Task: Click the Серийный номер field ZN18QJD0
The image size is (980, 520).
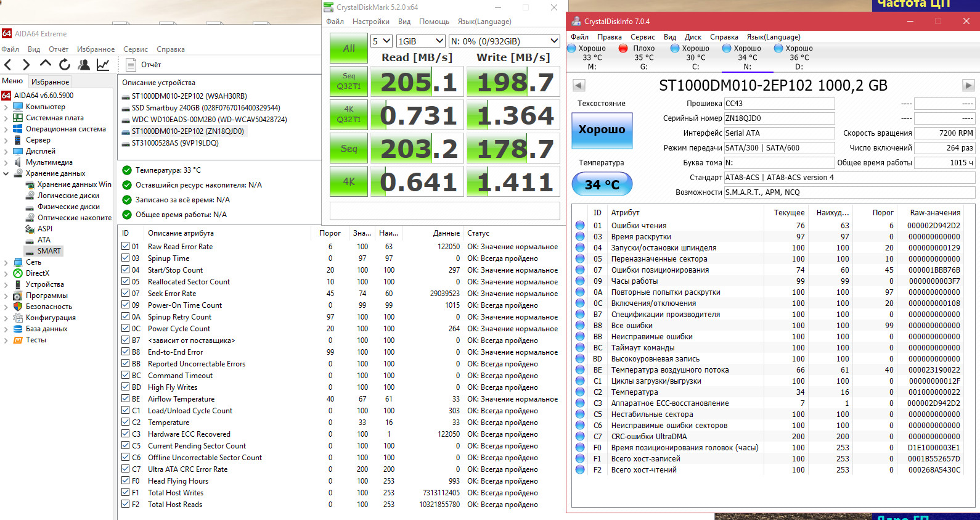Action: 779,118
